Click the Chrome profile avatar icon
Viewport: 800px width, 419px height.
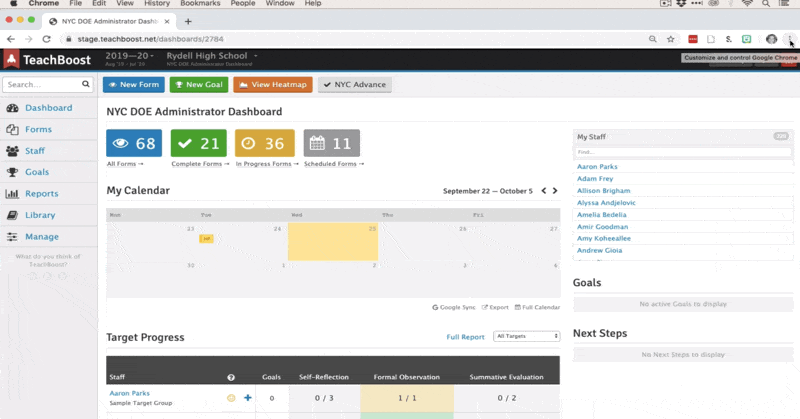click(x=771, y=39)
